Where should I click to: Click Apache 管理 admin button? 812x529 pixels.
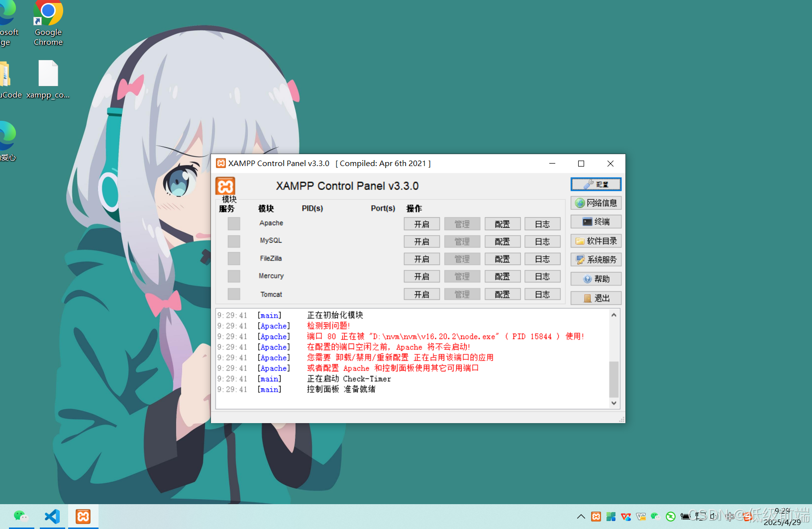click(462, 224)
